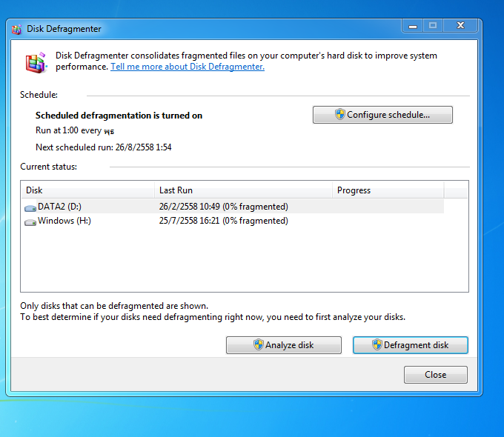Viewport: 504px width, 437px height.
Task: Open Tell me more about Disk Defragmenter link
Action: coord(188,67)
